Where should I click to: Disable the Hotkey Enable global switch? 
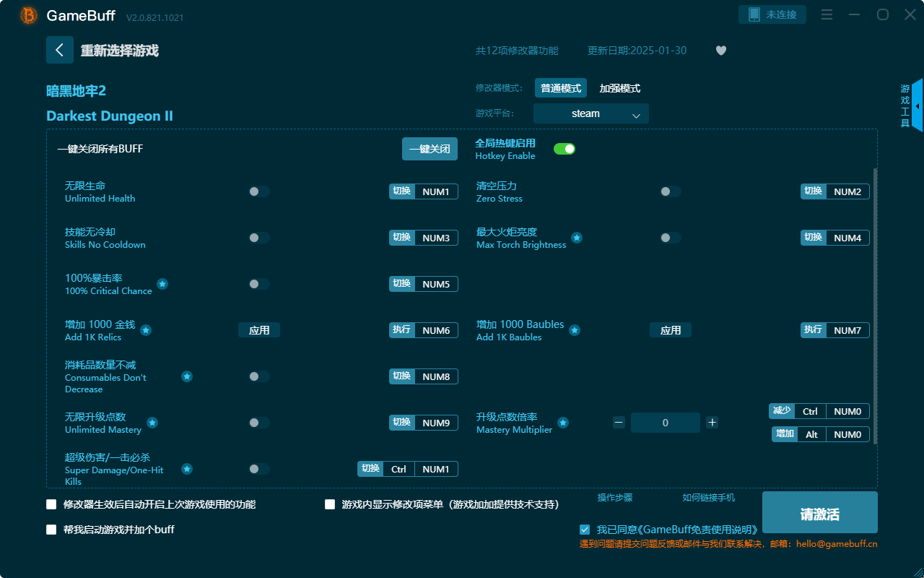click(564, 148)
